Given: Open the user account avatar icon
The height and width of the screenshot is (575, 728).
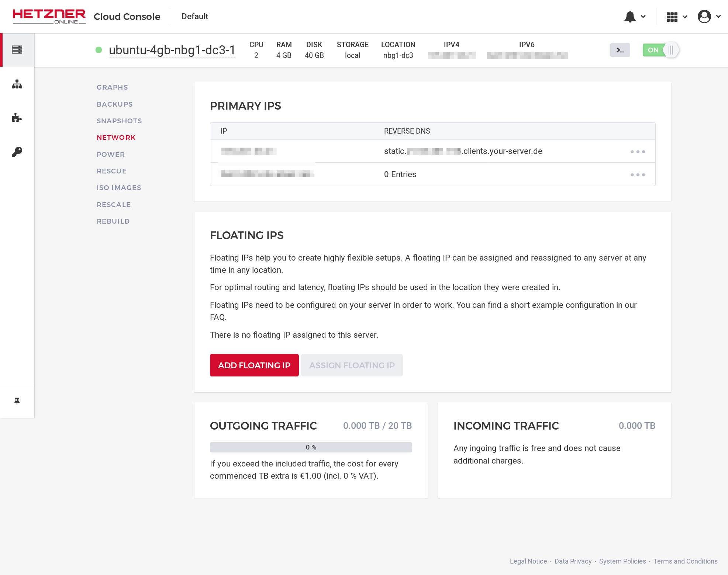Looking at the screenshot, I should click(705, 16).
